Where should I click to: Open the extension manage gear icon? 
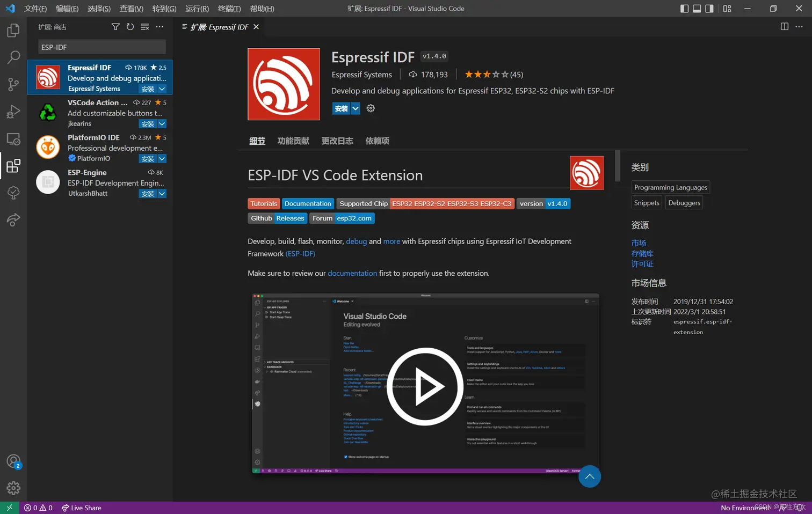coord(371,108)
